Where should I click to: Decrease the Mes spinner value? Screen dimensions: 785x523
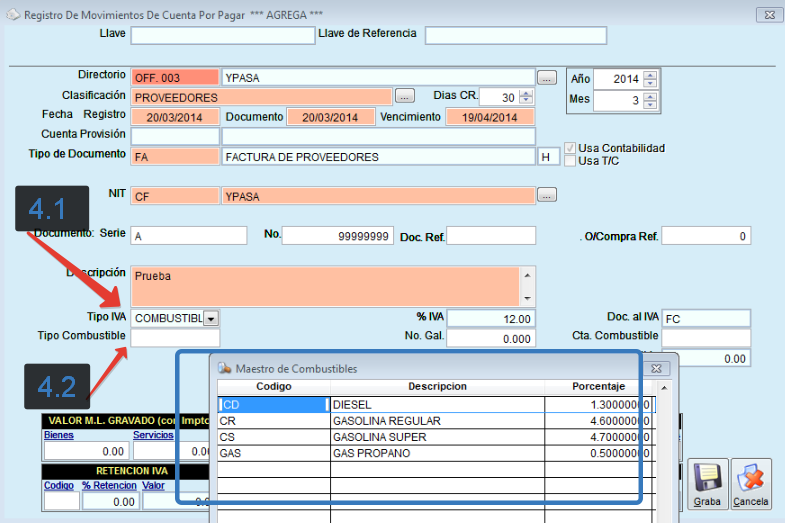tap(650, 105)
